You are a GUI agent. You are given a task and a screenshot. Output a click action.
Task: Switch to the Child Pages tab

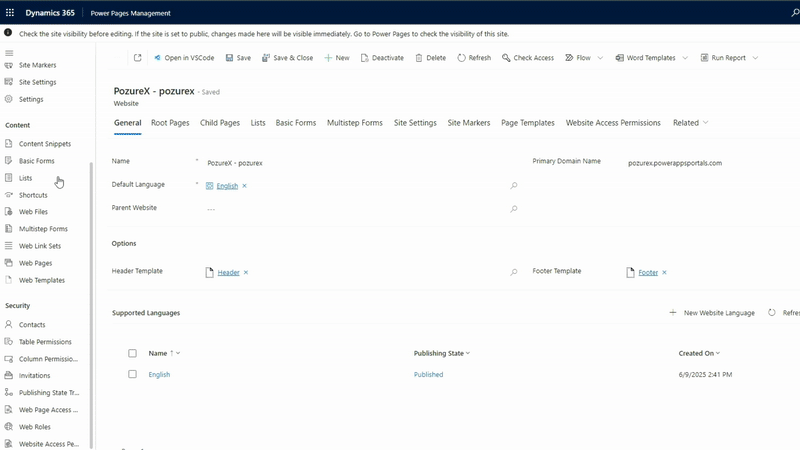click(x=220, y=123)
